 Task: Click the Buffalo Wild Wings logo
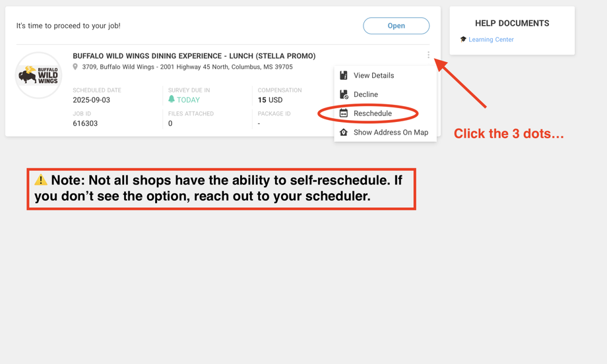click(x=38, y=75)
